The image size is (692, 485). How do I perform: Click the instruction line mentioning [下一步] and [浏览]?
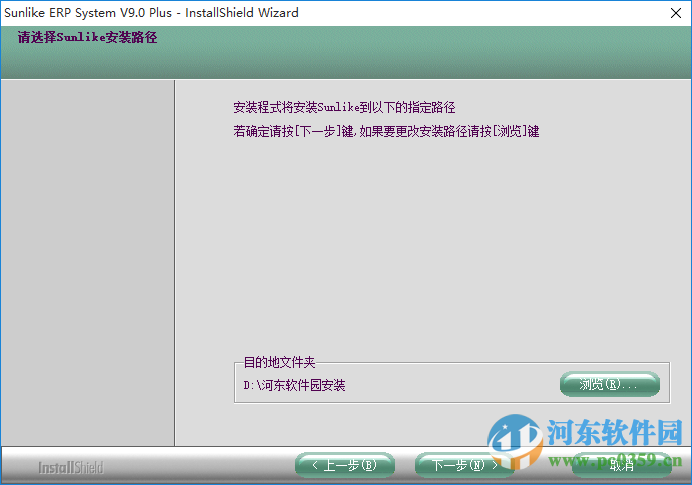click(x=386, y=131)
